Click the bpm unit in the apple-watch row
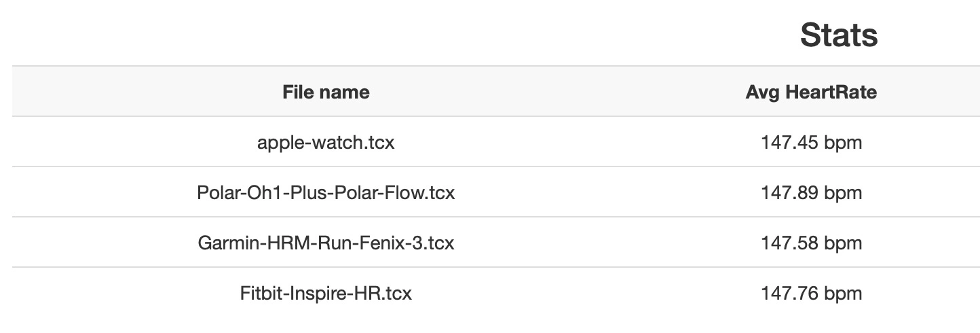The width and height of the screenshot is (980, 333). (844, 143)
